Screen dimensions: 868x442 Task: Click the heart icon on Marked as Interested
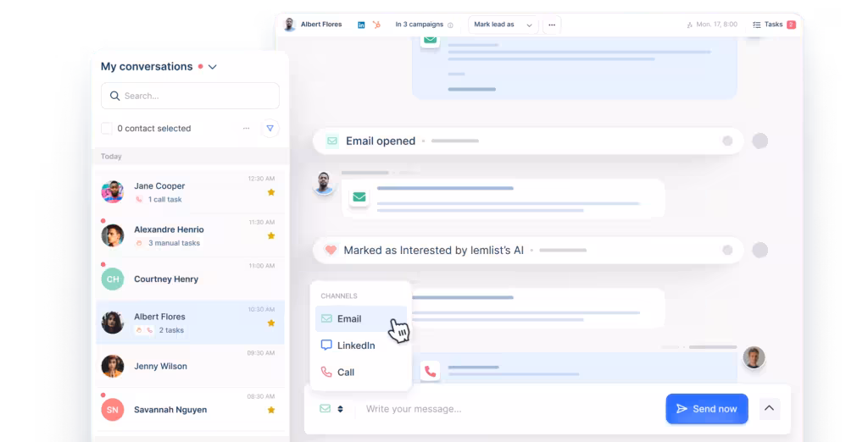tap(331, 251)
